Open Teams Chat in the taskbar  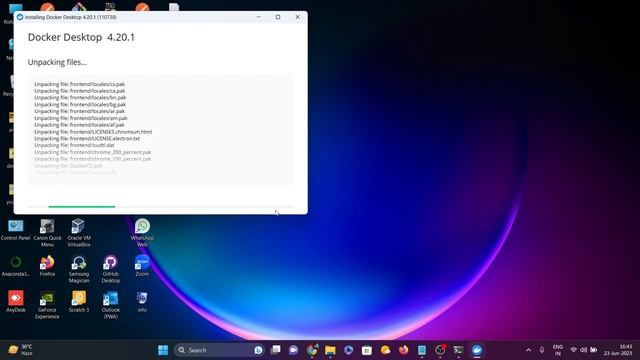pos(293,350)
